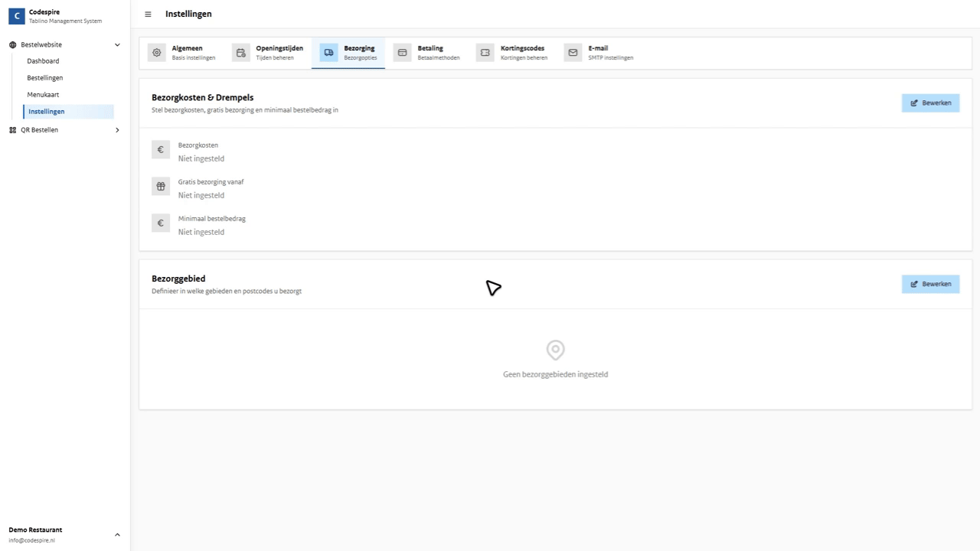
Task: Click the E-mail envelope icon
Action: click(x=572, y=52)
